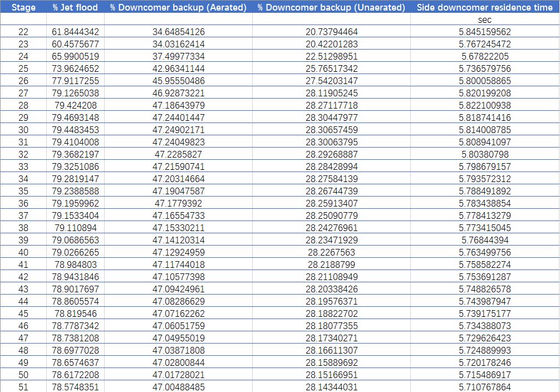Select residence time 5.767245472

tap(485, 44)
